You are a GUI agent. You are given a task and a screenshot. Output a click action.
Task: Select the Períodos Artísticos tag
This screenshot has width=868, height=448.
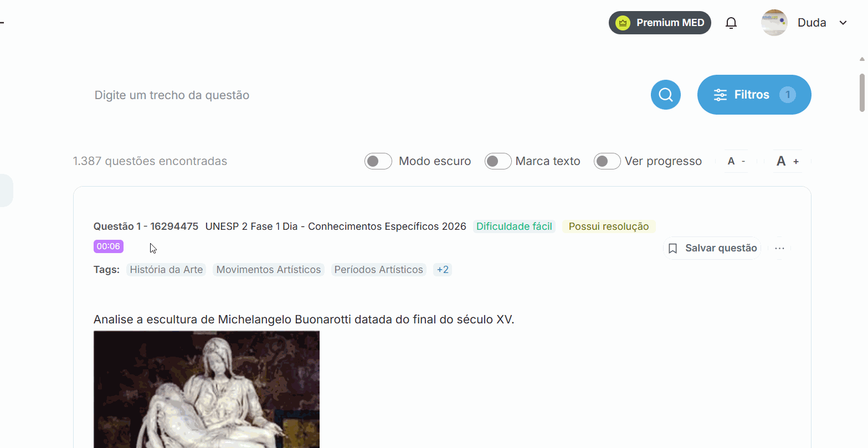[x=379, y=270]
